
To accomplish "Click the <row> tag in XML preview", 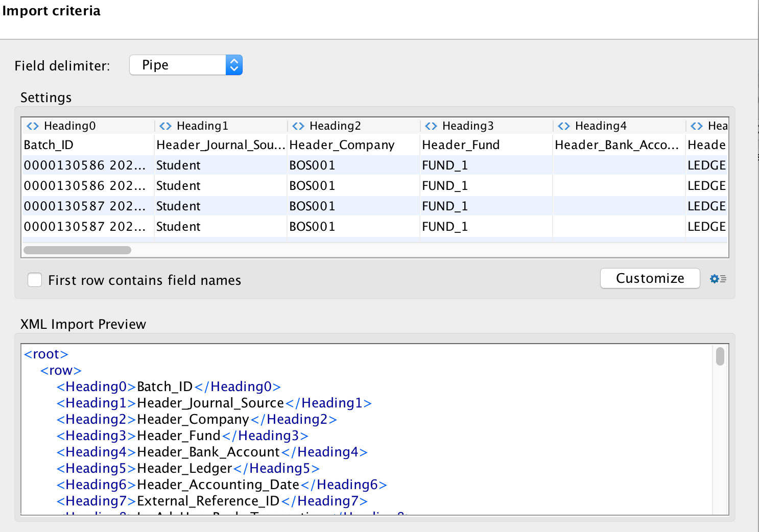I will click(x=61, y=371).
